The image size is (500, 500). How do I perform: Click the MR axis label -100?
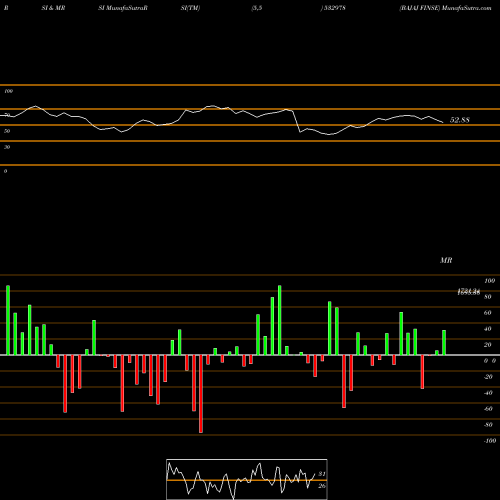coord(490,441)
